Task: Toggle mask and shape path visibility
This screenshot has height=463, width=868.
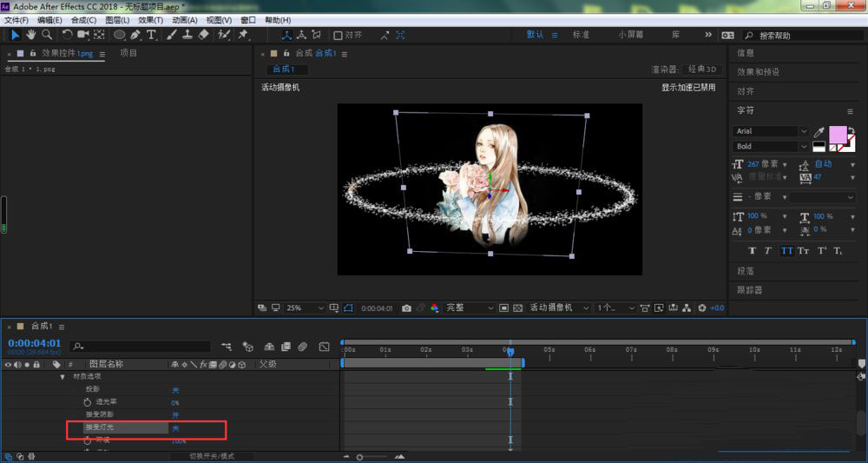Action: 348,308
